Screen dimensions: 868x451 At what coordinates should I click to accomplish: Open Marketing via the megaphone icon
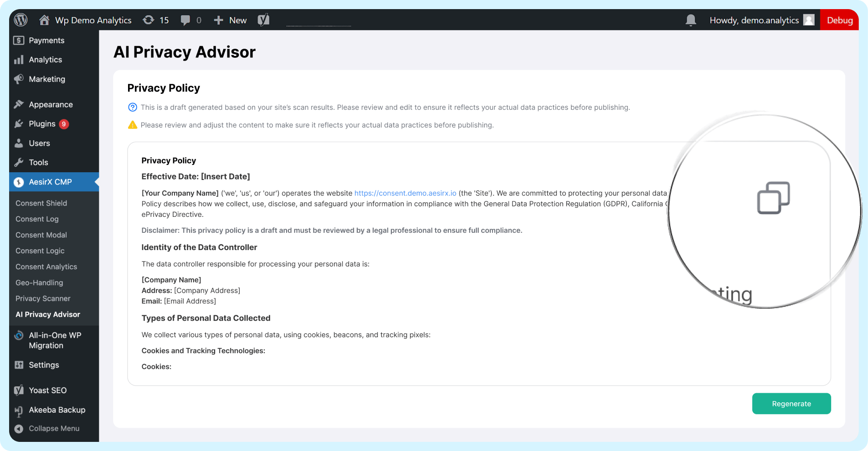19,79
